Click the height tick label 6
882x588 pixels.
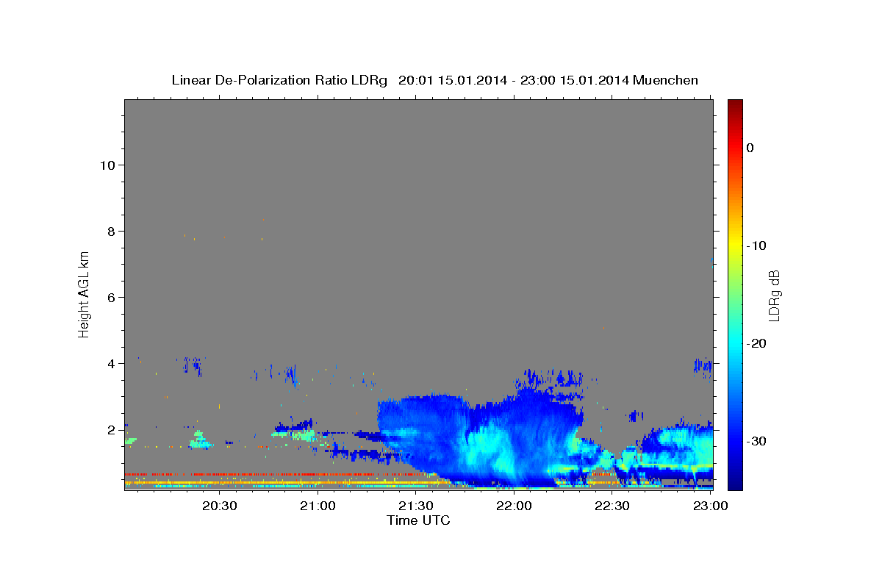[x=112, y=297]
